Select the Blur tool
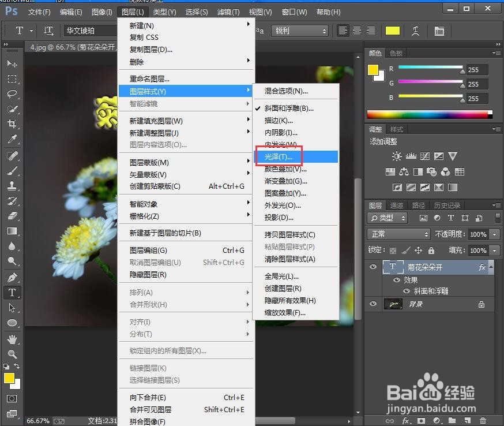504x426 pixels. click(x=12, y=246)
